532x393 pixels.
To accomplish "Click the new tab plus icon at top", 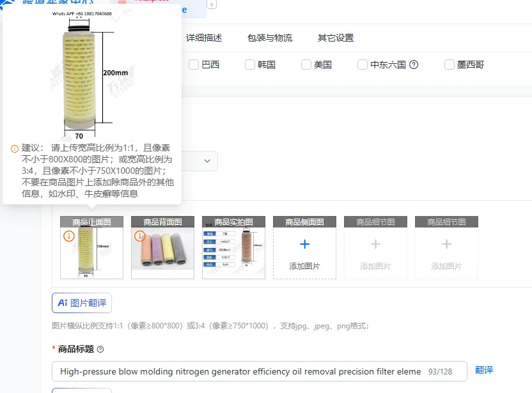I will tap(212, 4).
